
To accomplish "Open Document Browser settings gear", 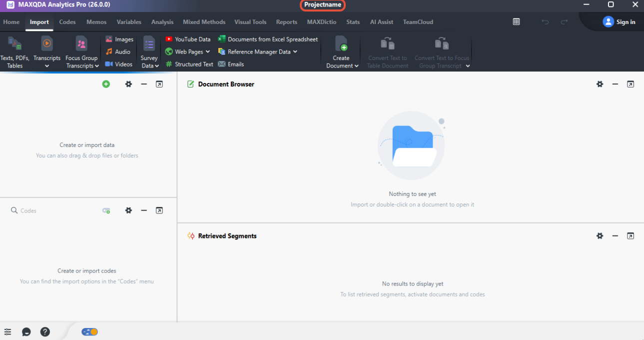I will pyautogui.click(x=600, y=84).
